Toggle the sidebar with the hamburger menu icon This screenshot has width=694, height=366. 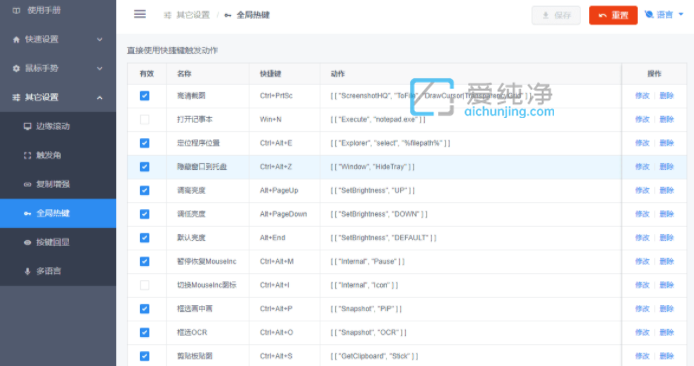click(140, 14)
